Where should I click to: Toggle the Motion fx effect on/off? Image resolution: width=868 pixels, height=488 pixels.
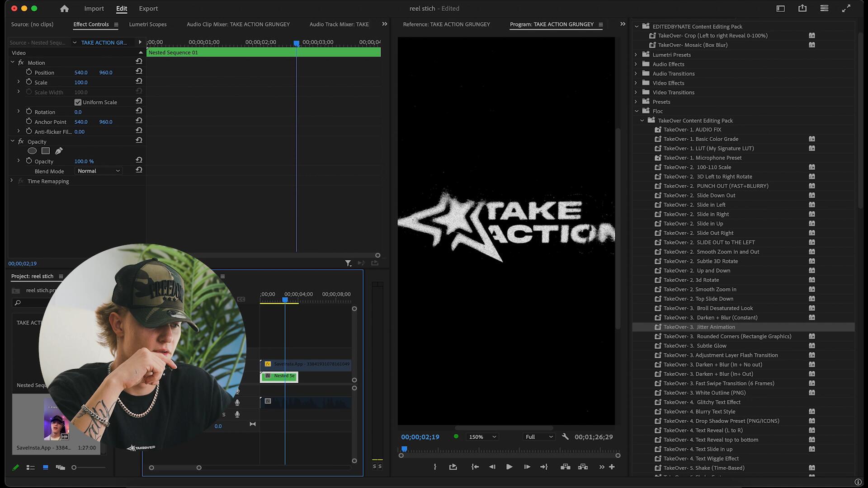21,62
